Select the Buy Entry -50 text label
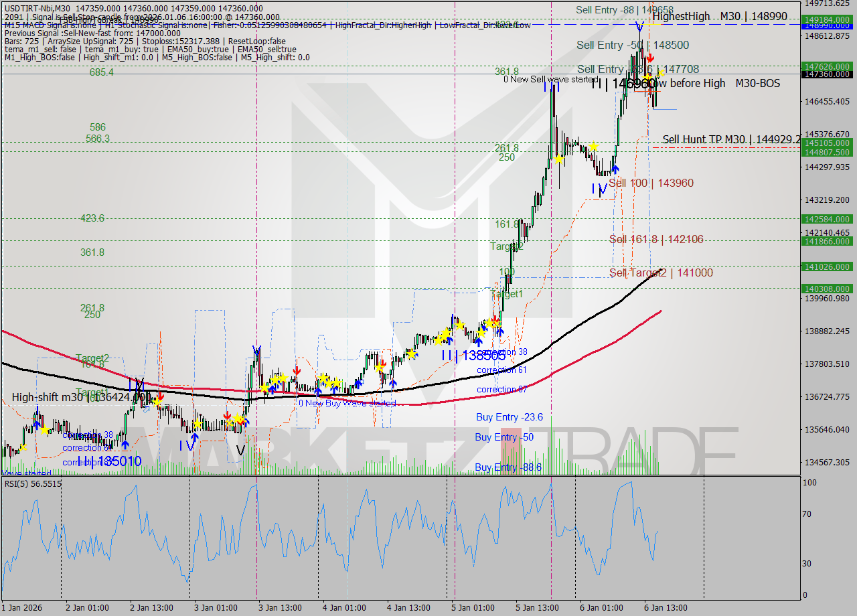The height and width of the screenshot is (616, 857). 503,437
